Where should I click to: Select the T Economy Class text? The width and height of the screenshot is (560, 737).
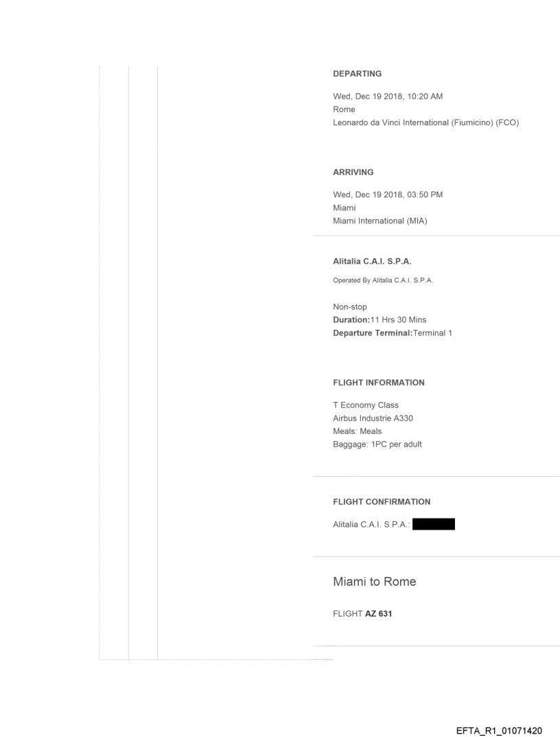tap(366, 405)
